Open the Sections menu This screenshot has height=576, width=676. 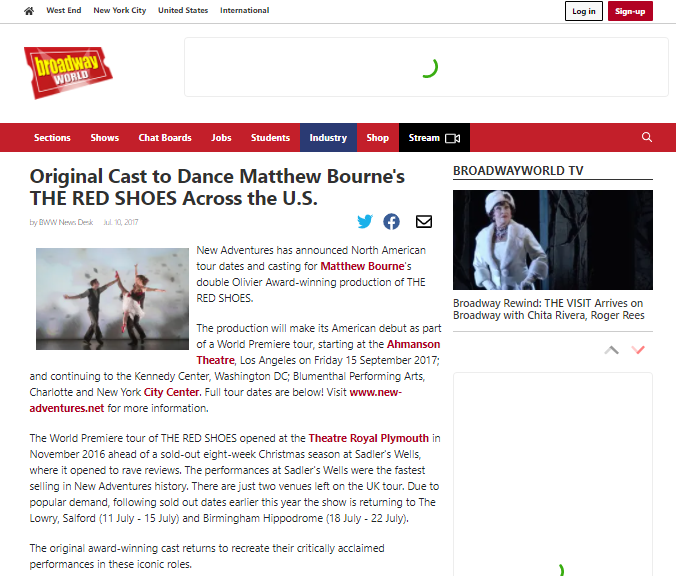point(52,138)
